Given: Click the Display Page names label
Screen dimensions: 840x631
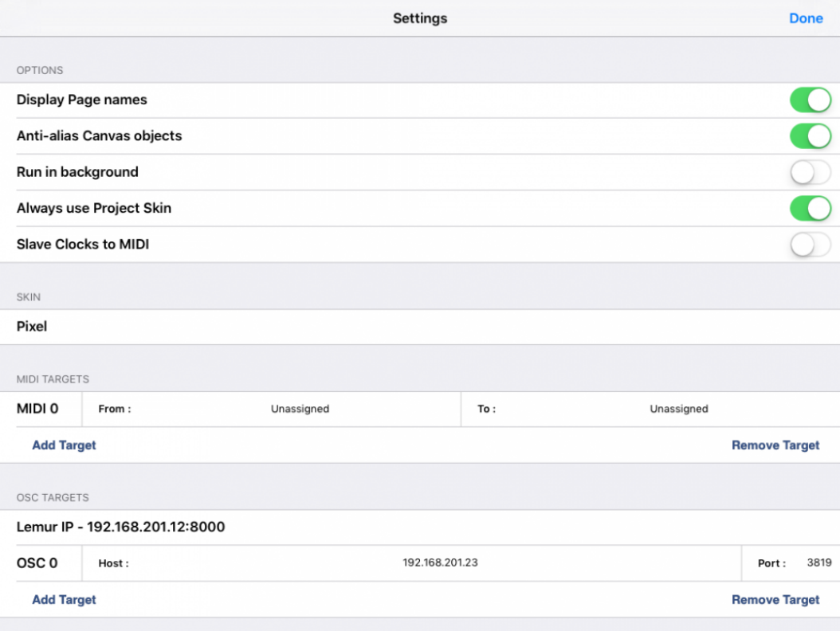Looking at the screenshot, I should click(82, 100).
